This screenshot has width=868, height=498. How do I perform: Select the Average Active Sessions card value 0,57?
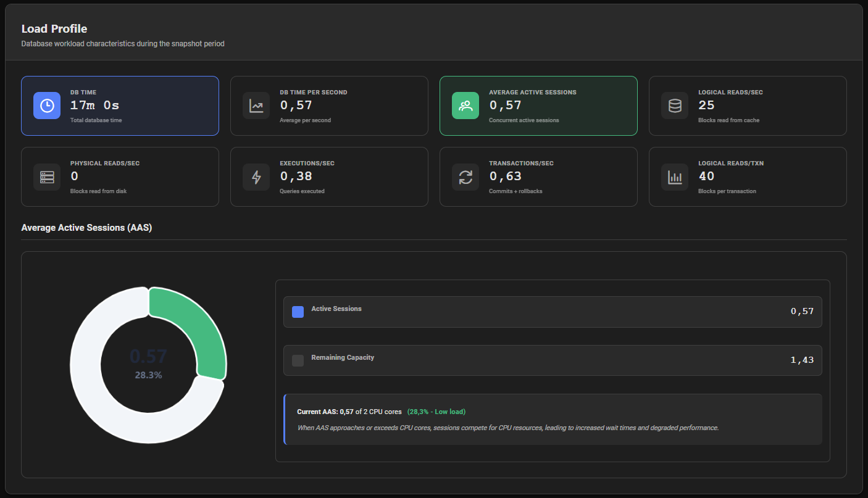[505, 105]
